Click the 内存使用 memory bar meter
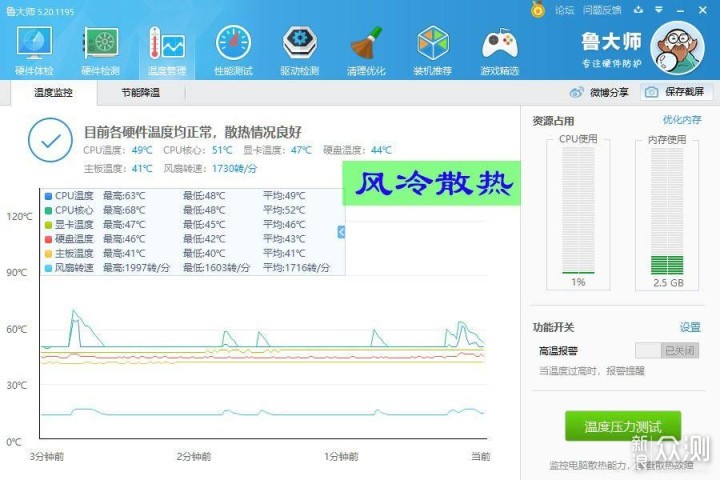Viewport: 720px width, 480px height. click(x=667, y=210)
